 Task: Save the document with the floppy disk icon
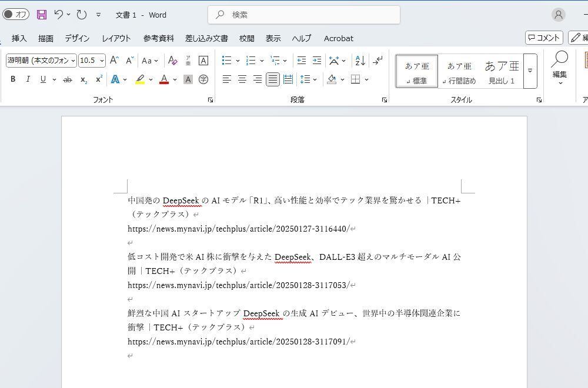point(42,15)
